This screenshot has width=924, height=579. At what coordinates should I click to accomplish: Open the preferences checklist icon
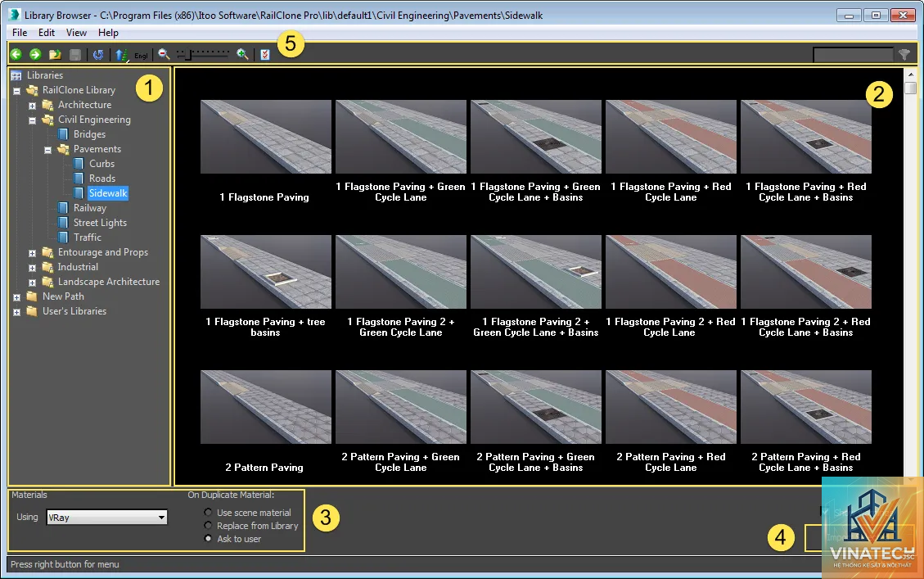click(265, 54)
